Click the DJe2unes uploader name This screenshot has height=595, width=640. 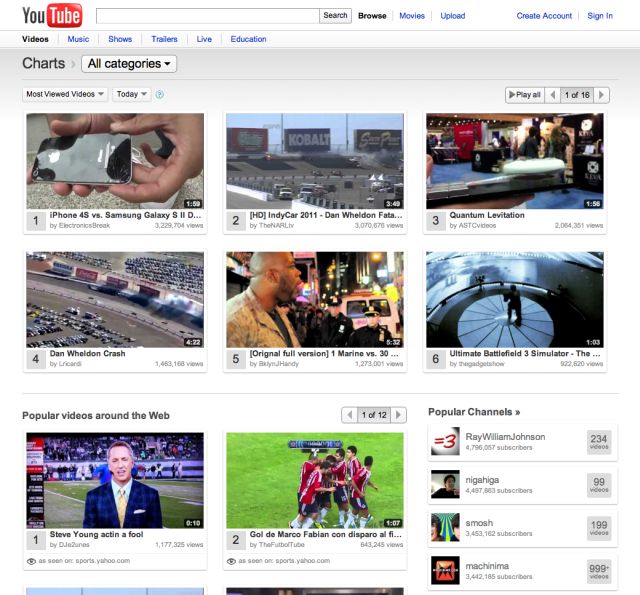74,545
